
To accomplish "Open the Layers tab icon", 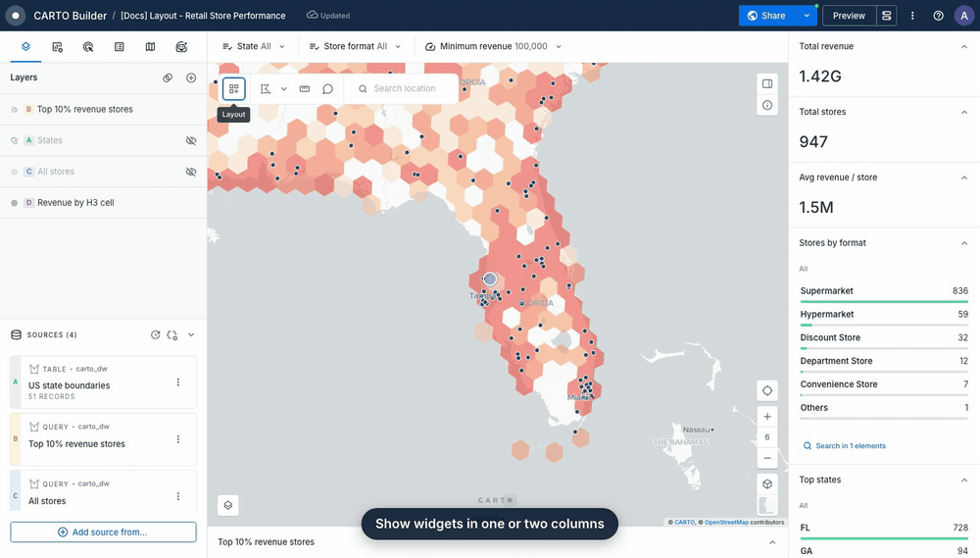I will point(25,47).
